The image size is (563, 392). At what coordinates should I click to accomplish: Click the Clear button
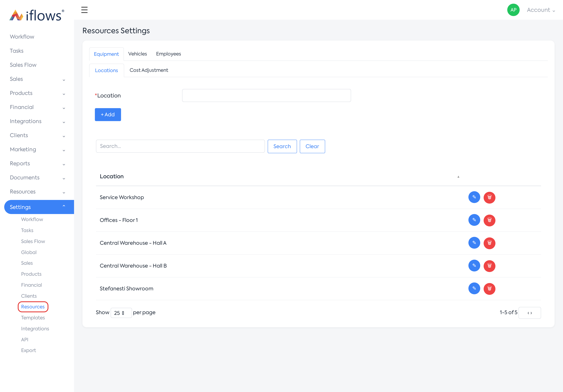(x=312, y=146)
